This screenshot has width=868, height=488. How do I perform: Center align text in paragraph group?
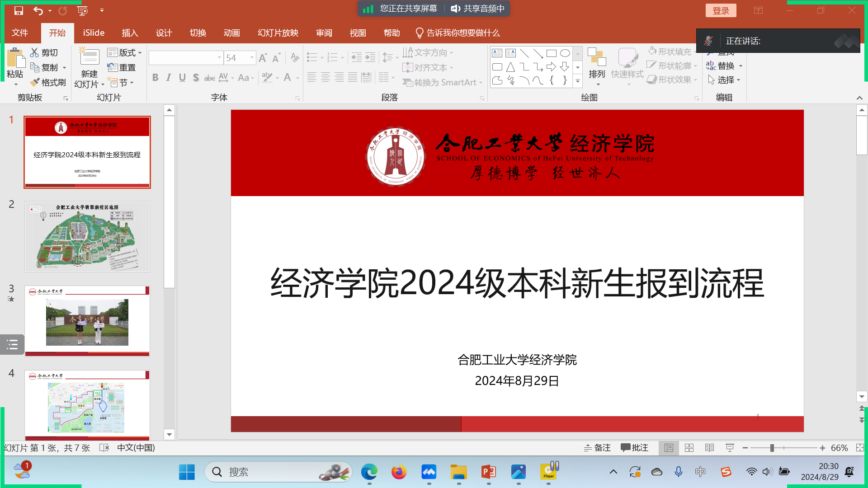click(325, 77)
